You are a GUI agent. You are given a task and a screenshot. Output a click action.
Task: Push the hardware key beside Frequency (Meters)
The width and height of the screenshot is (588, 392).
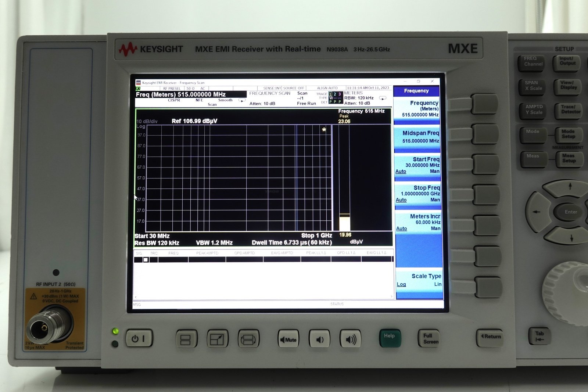coord(485,104)
